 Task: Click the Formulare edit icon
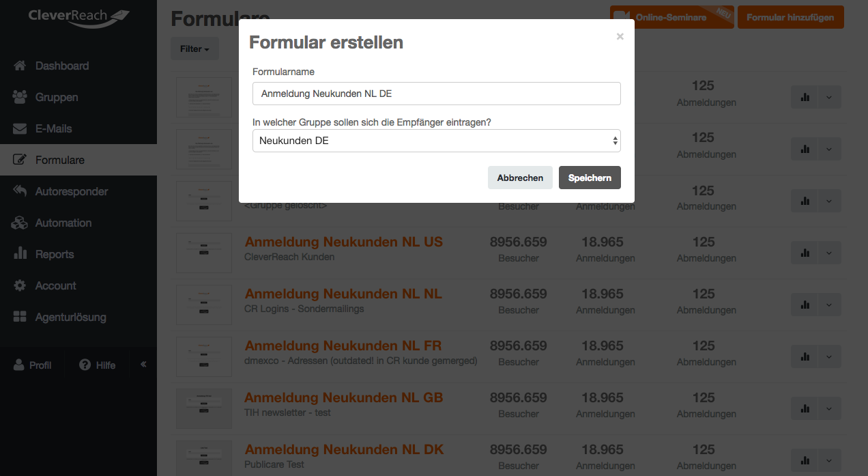(x=20, y=160)
